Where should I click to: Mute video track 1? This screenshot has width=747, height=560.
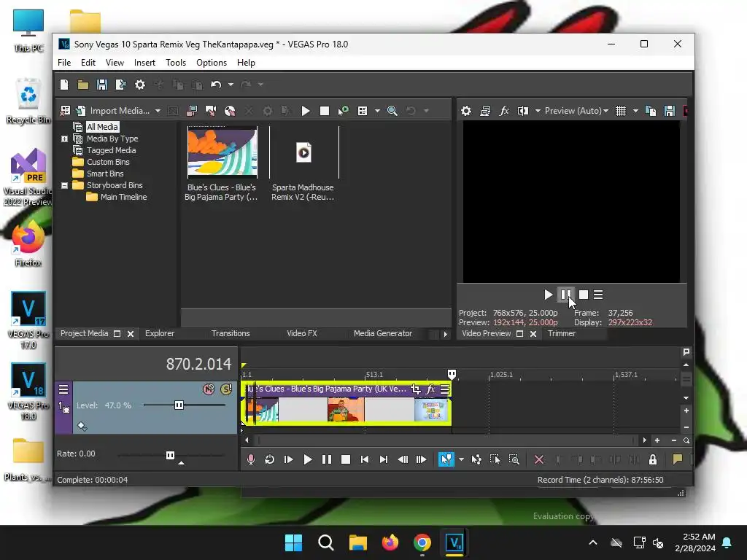pyautogui.click(x=209, y=389)
